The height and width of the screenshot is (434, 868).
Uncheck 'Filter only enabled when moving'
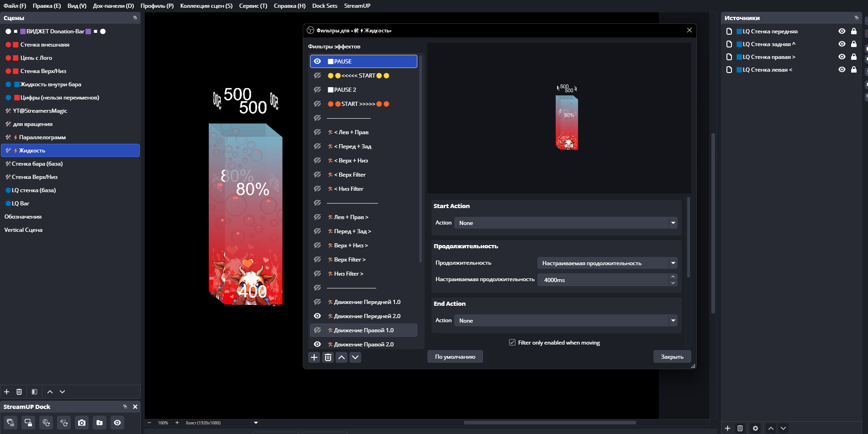[512, 343]
